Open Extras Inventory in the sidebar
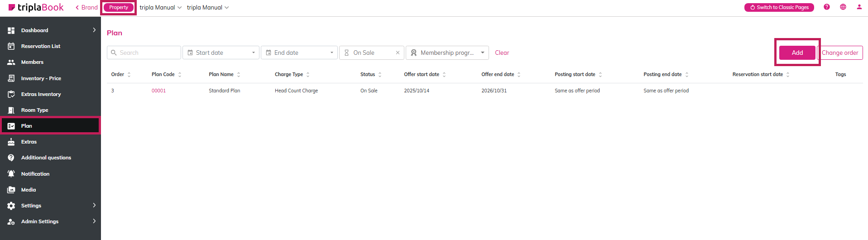868x240 pixels. coord(41,94)
